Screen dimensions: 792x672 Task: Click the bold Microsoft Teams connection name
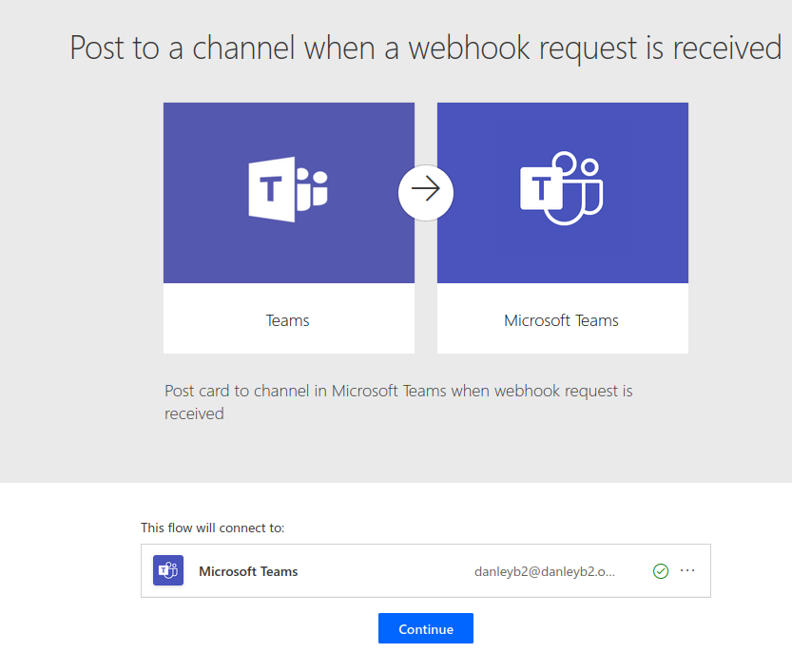click(248, 571)
